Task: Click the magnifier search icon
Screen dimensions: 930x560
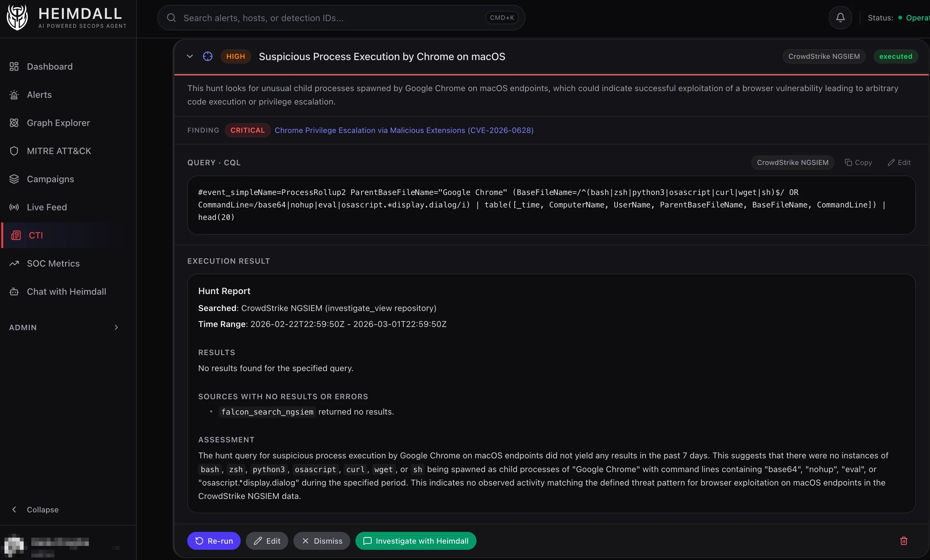Action: (171, 18)
